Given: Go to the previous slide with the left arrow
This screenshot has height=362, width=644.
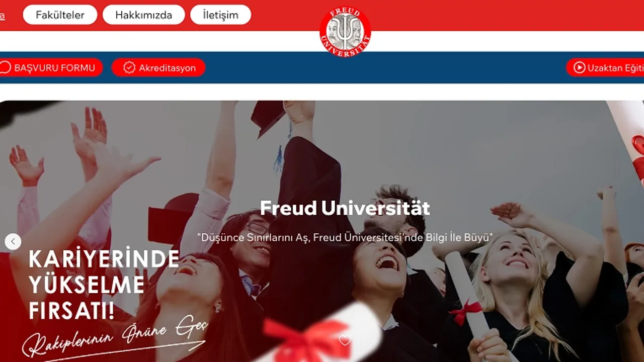Looking at the screenshot, I should (13, 242).
